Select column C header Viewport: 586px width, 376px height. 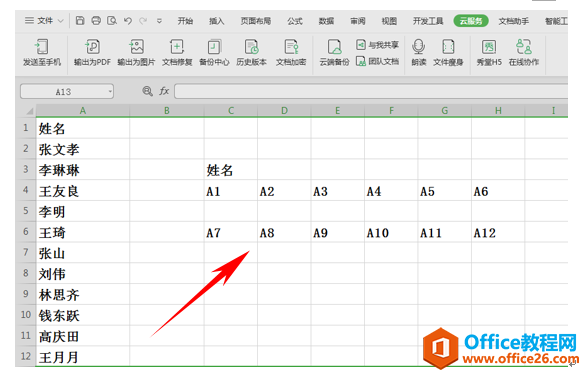point(231,111)
